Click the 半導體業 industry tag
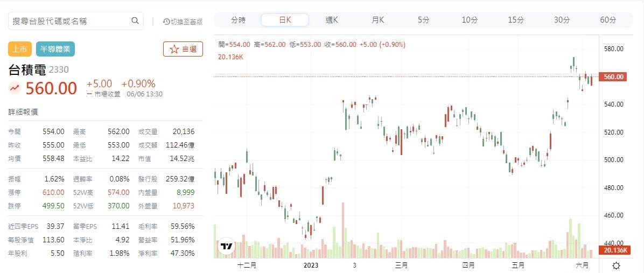Image resolution: width=644 pixels, height=273 pixels. point(55,49)
